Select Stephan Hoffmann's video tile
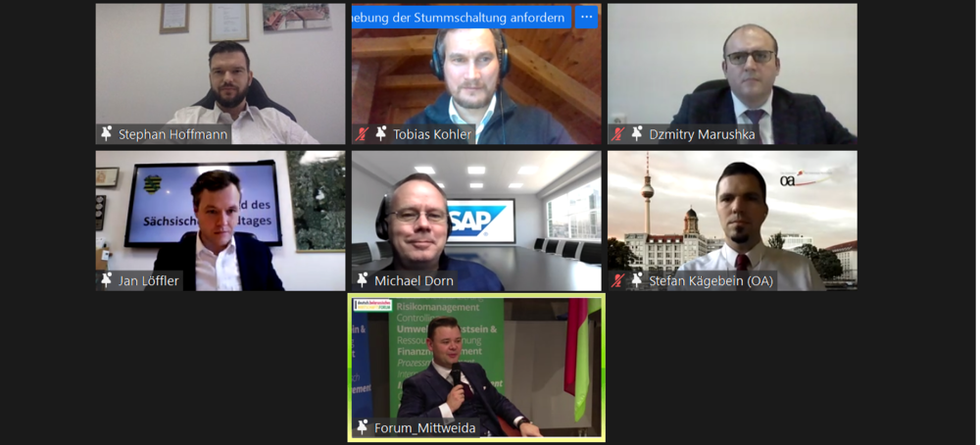 (220, 74)
